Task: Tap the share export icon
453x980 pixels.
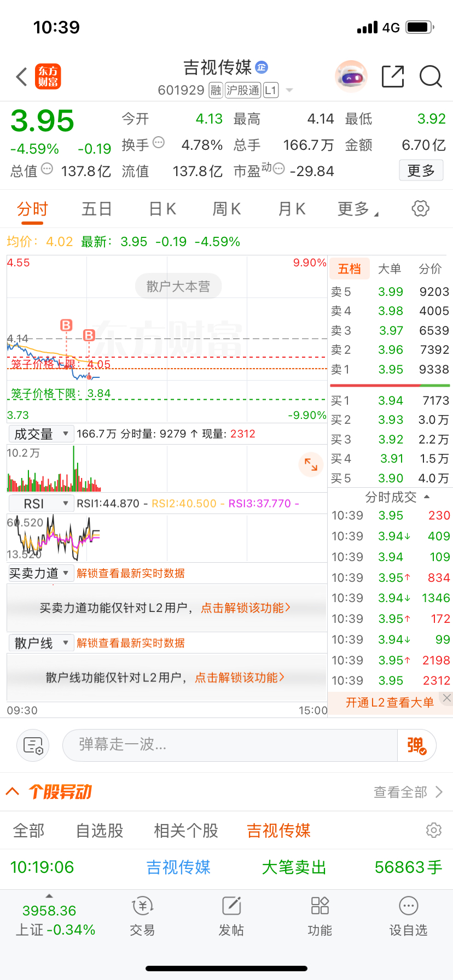Action: pos(393,77)
